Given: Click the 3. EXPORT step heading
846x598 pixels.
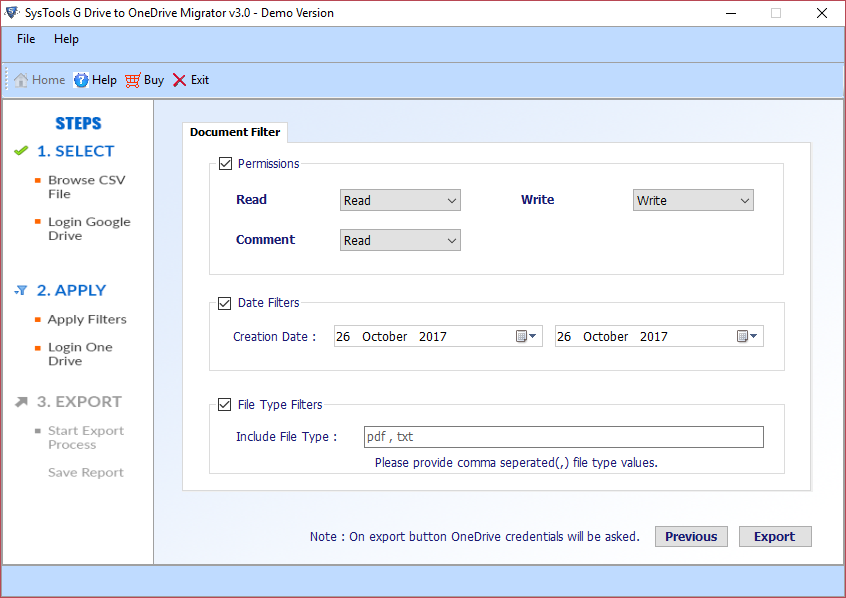Looking at the screenshot, I should 79,402.
